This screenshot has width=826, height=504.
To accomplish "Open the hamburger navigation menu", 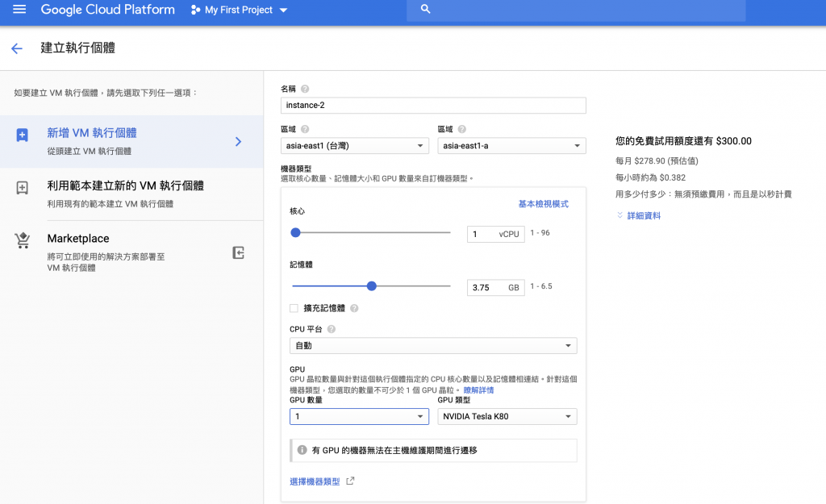I will click(19, 10).
